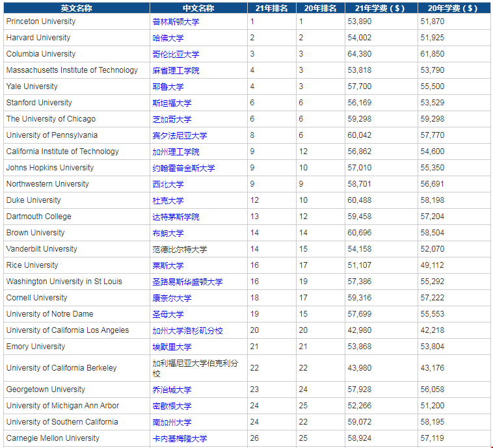The height and width of the screenshot is (448, 493).
Task: Click the 21年排名 column header
Action: 272,8
